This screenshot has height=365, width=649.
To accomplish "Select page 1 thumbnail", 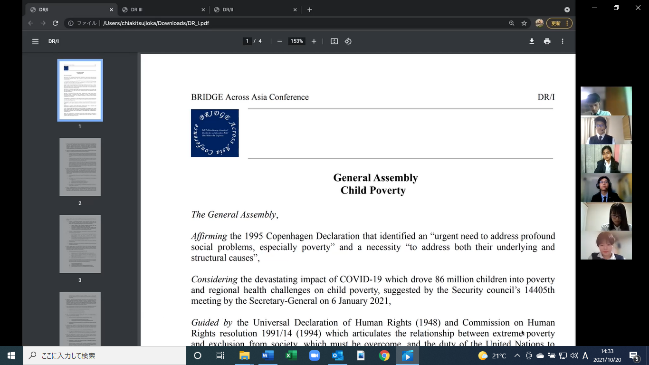I will click(80, 90).
